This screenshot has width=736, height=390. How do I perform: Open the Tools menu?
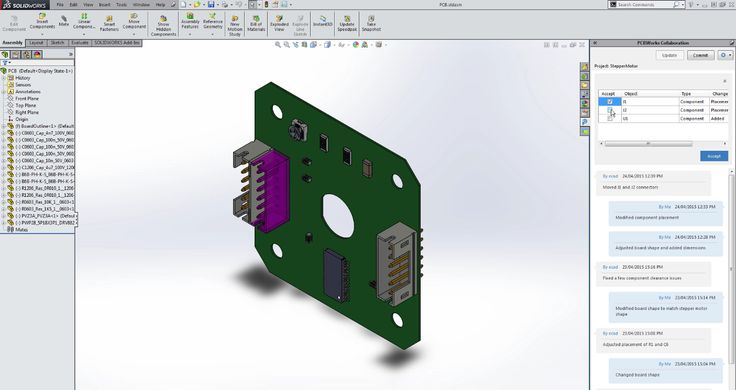click(x=122, y=5)
